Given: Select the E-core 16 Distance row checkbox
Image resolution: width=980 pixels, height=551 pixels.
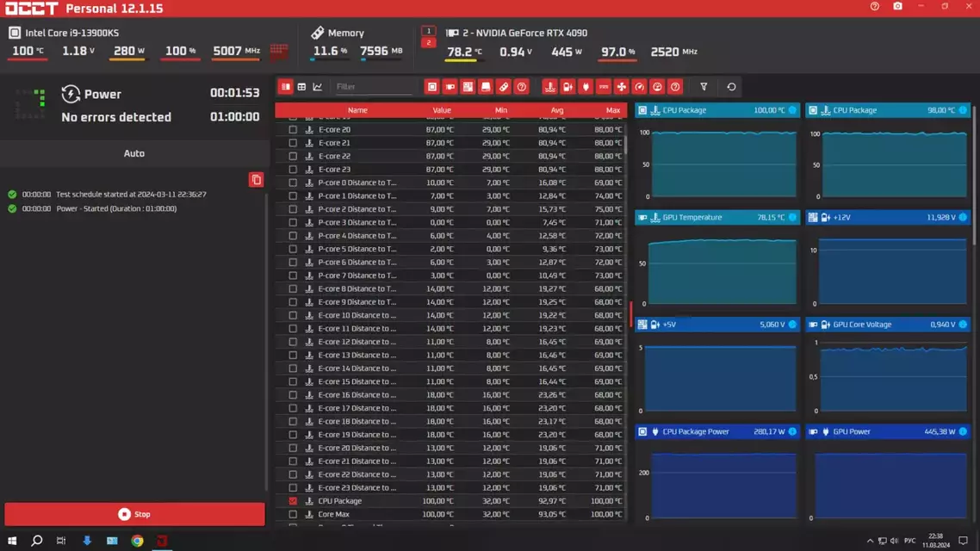Looking at the screenshot, I should click(293, 395).
